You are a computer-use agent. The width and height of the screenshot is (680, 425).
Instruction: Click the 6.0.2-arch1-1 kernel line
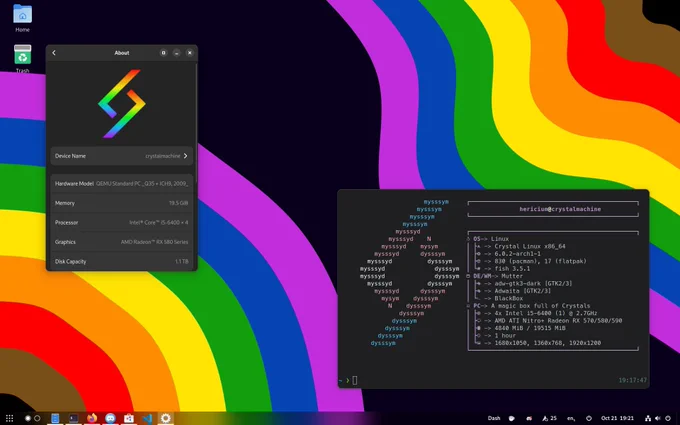[x=518, y=254]
